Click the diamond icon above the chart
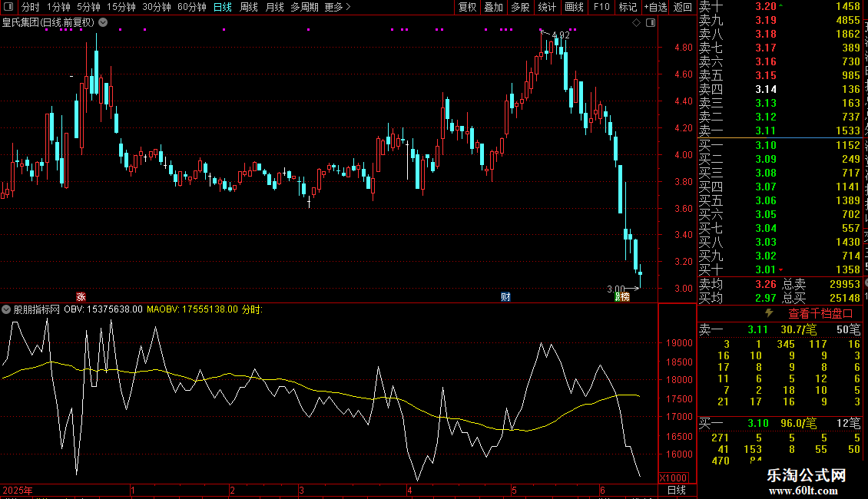This screenshot has width=868, height=499. (636, 23)
